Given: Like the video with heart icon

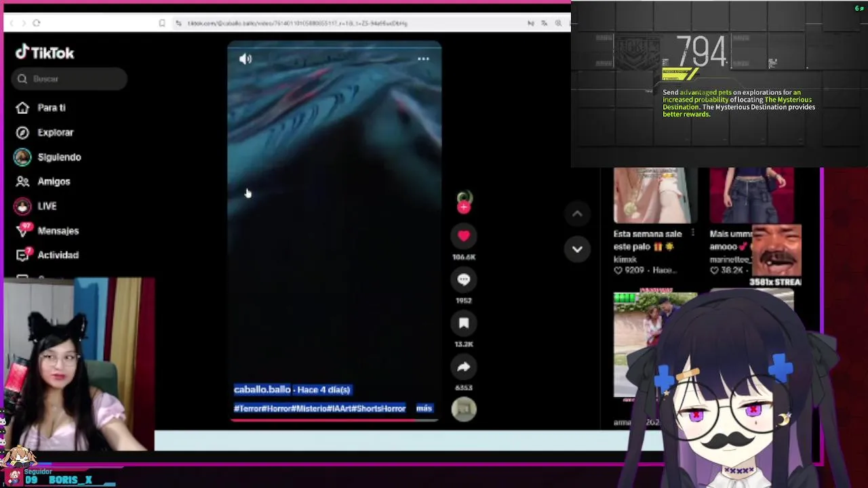Looking at the screenshot, I should (464, 235).
